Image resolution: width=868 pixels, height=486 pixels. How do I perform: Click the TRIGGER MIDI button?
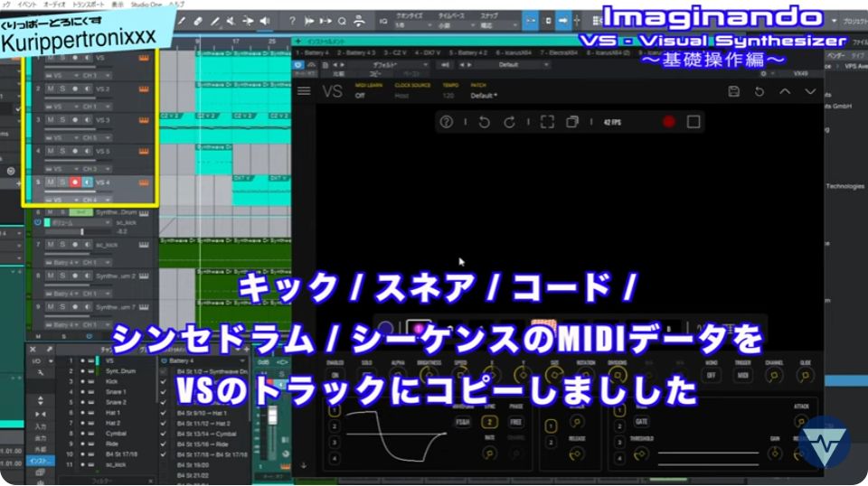743,376
